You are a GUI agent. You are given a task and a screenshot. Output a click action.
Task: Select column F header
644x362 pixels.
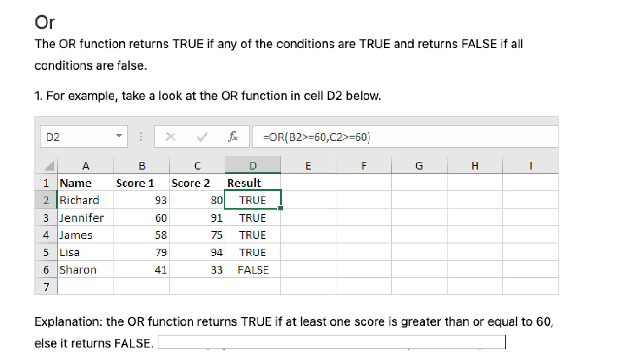[x=364, y=165]
